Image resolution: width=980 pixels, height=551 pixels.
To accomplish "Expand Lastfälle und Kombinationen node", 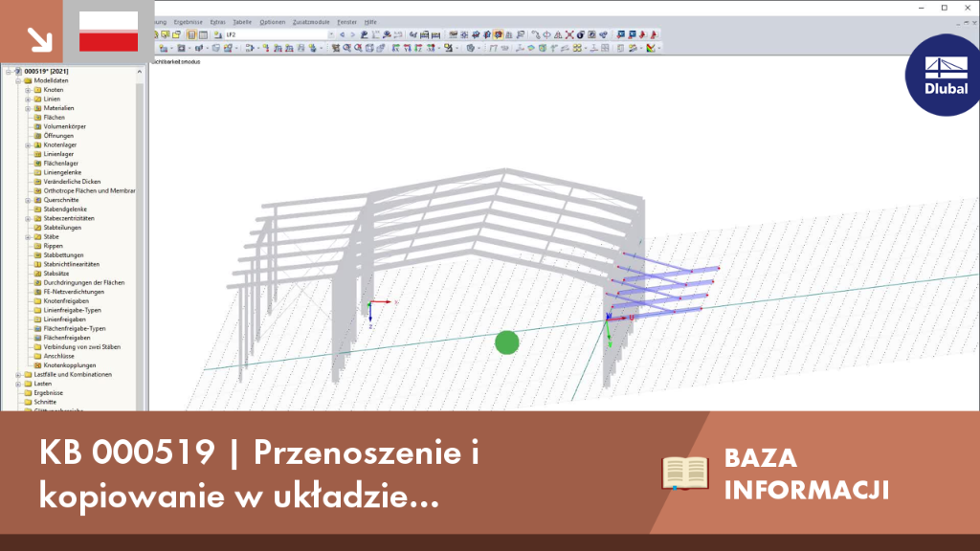I will pos(18,375).
